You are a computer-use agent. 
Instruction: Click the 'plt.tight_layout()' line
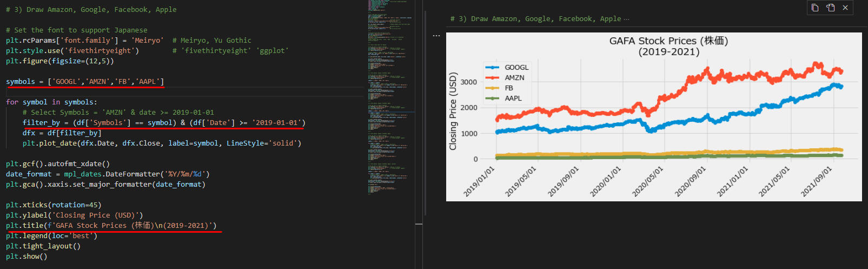(43, 246)
